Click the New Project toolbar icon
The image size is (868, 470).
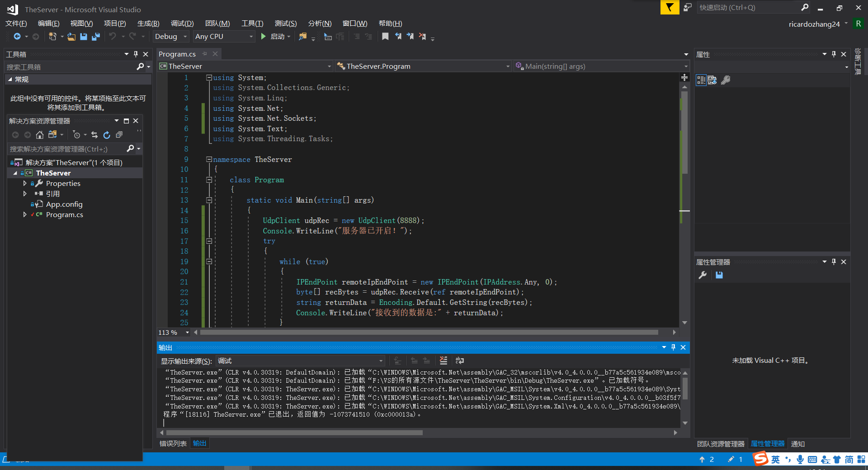(52, 37)
